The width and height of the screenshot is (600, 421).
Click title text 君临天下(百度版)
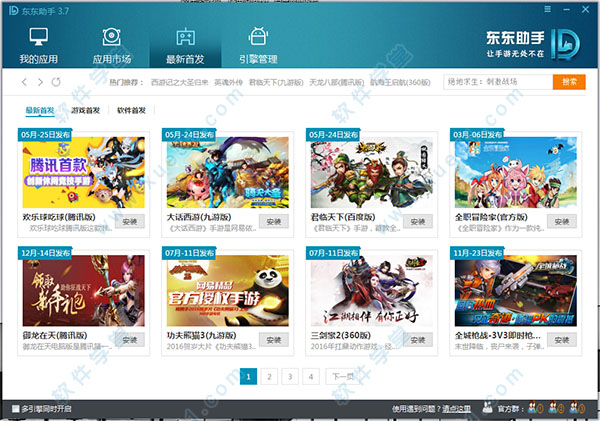(x=343, y=217)
